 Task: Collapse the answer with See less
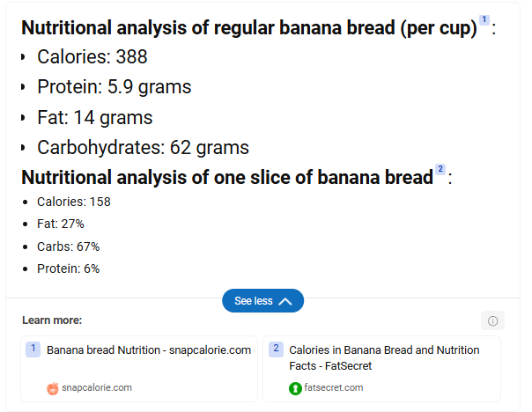[x=263, y=300]
